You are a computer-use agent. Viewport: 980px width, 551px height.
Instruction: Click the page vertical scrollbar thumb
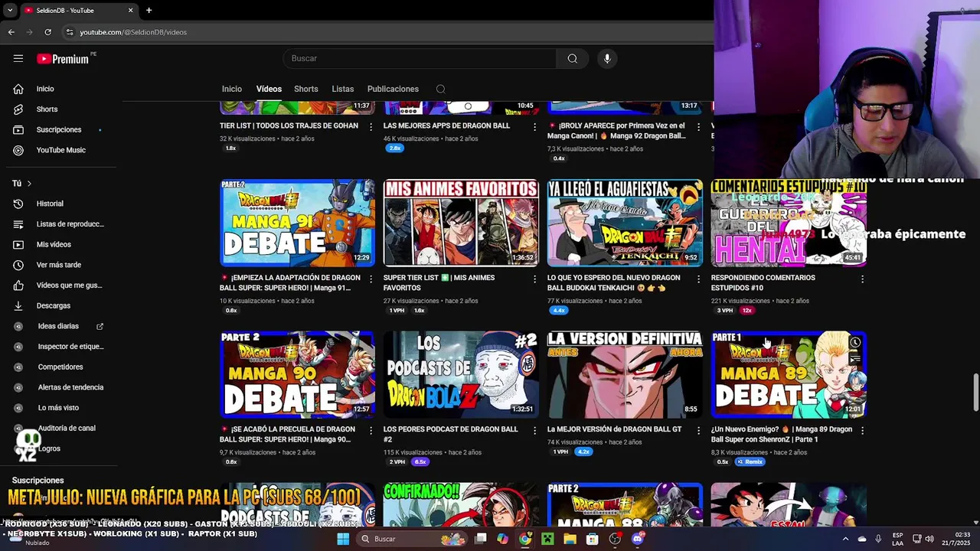click(975, 392)
